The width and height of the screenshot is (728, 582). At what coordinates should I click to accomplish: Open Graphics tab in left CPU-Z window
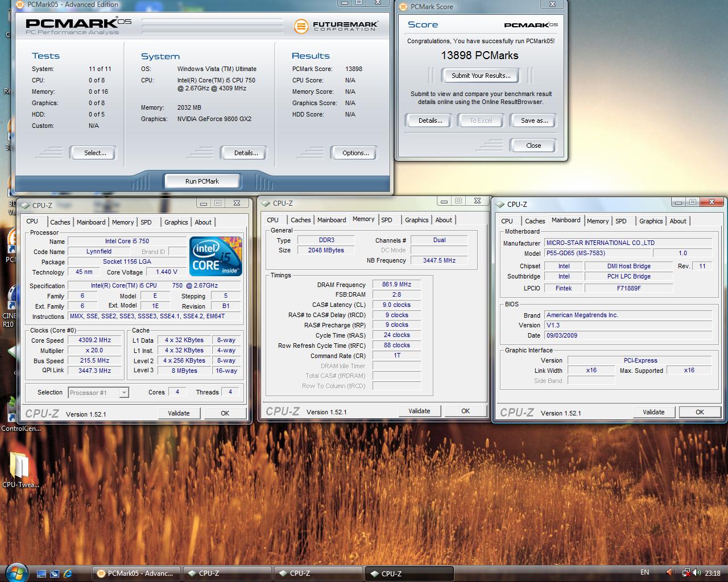(176, 222)
